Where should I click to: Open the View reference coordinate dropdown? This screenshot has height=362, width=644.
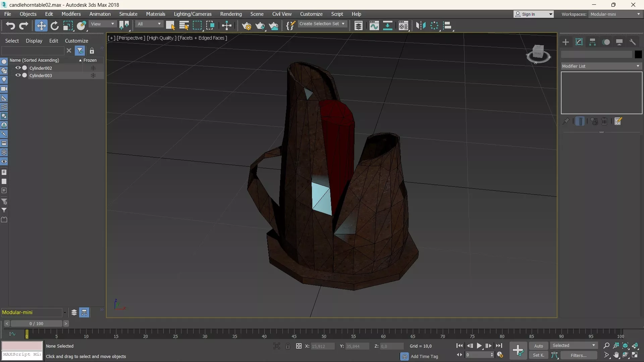(103, 24)
